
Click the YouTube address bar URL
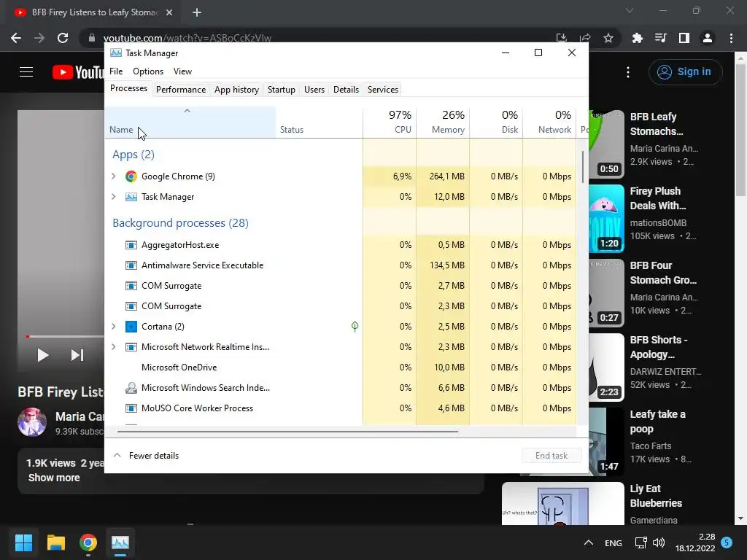[187, 38]
